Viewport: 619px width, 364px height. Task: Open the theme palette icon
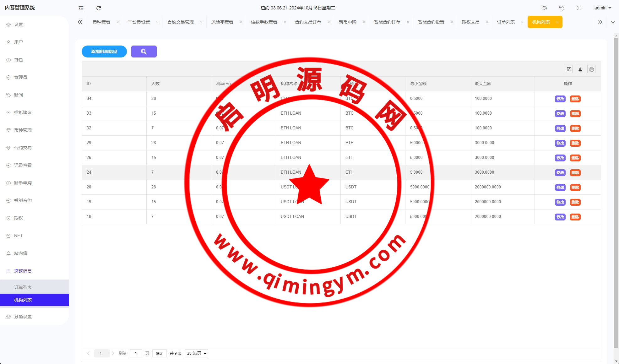point(544,8)
